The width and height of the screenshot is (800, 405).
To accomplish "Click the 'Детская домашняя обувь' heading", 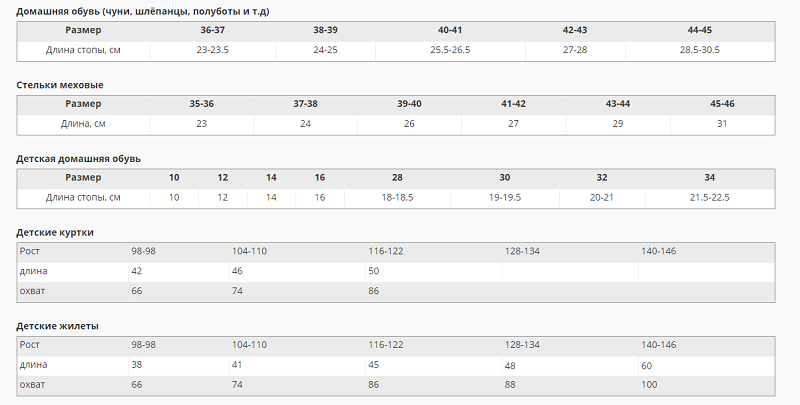I will tap(78, 159).
